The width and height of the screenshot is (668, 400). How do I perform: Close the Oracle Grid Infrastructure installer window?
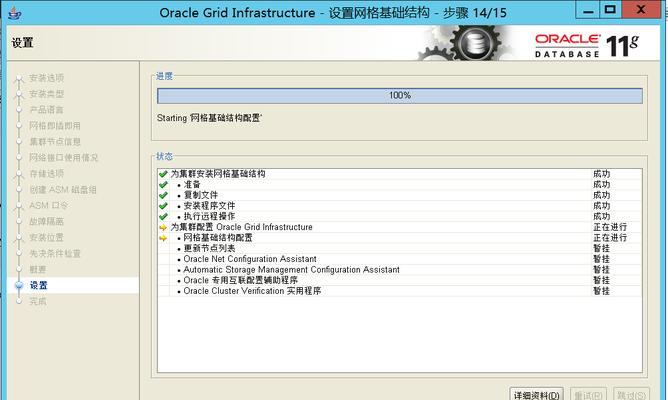641,10
